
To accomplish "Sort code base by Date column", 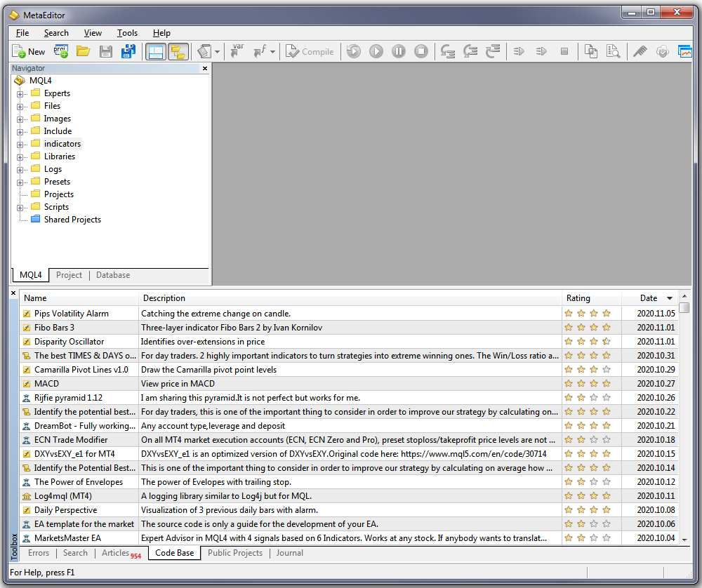I will click(649, 298).
